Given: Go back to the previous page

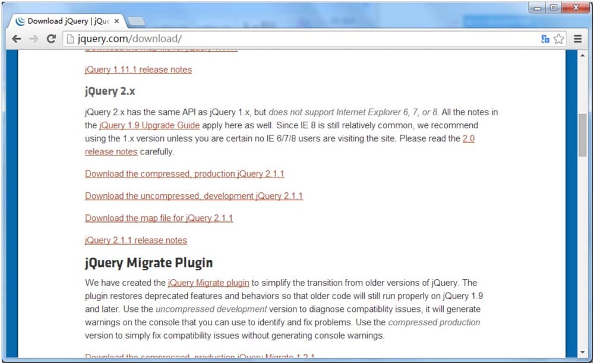Looking at the screenshot, I should (16, 39).
